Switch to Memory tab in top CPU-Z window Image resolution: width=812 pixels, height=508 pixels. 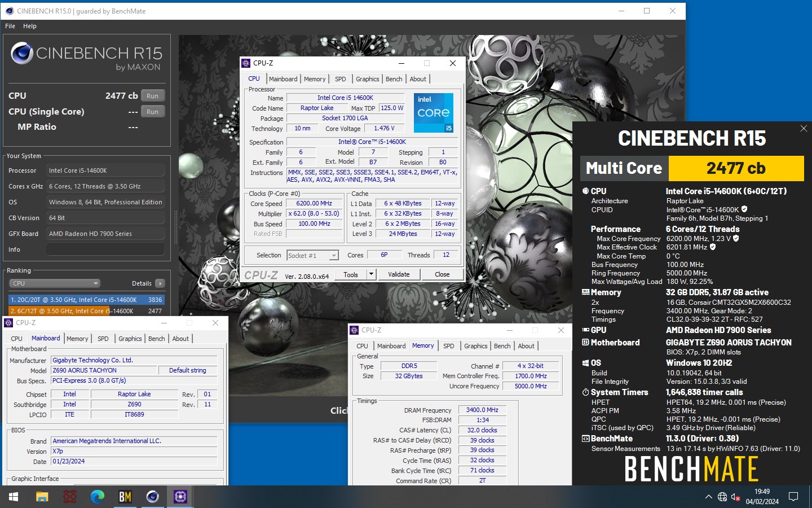315,79
